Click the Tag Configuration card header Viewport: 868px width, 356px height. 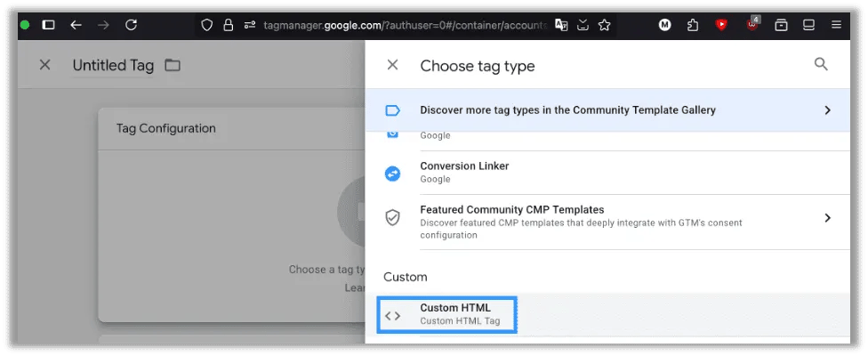point(231,128)
